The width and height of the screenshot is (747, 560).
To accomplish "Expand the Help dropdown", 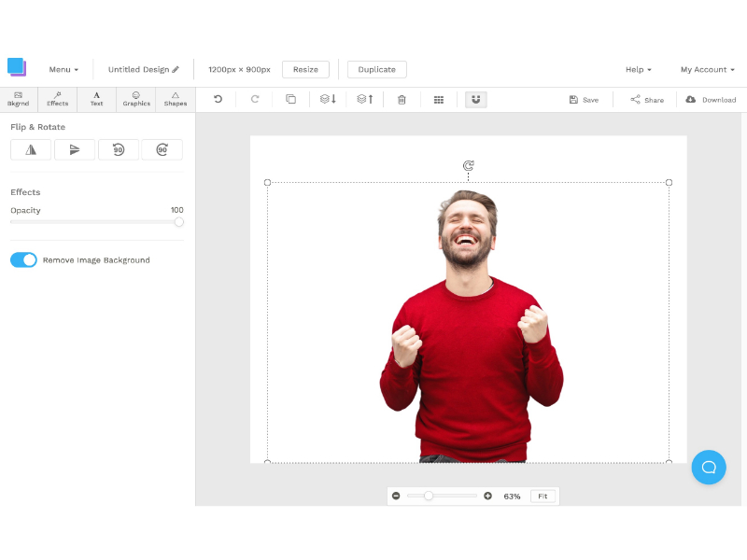I will 638,69.
